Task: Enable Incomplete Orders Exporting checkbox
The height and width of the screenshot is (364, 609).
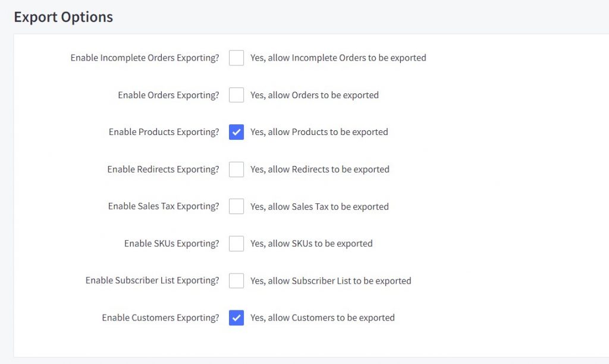Action: (236, 58)
